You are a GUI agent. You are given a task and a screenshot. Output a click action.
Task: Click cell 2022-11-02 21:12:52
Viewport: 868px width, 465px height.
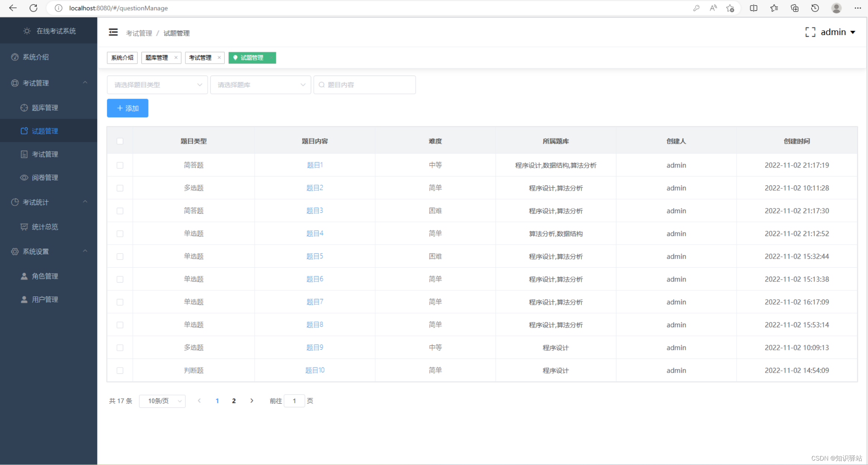(x=797, y=233)
